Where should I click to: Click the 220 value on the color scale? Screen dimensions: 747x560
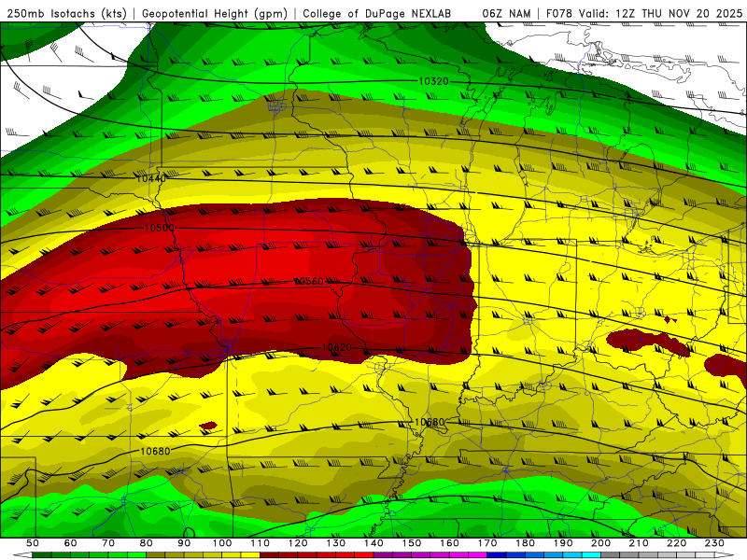click(676, 543)
